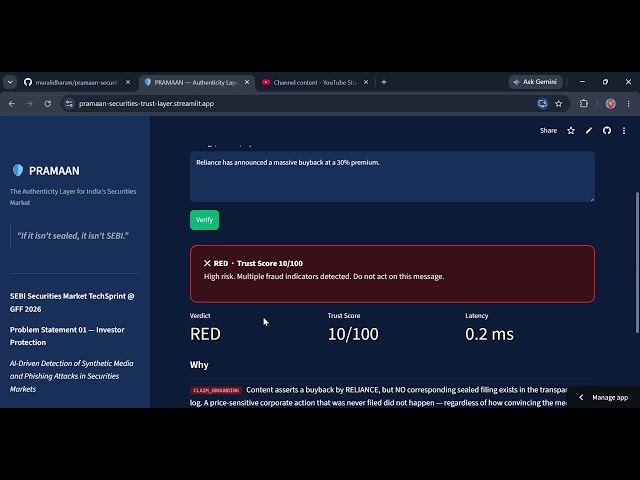This screenshot has height=480, width=640.
Task: View site information icon beside the URL
Action: (x=69, y=104)
